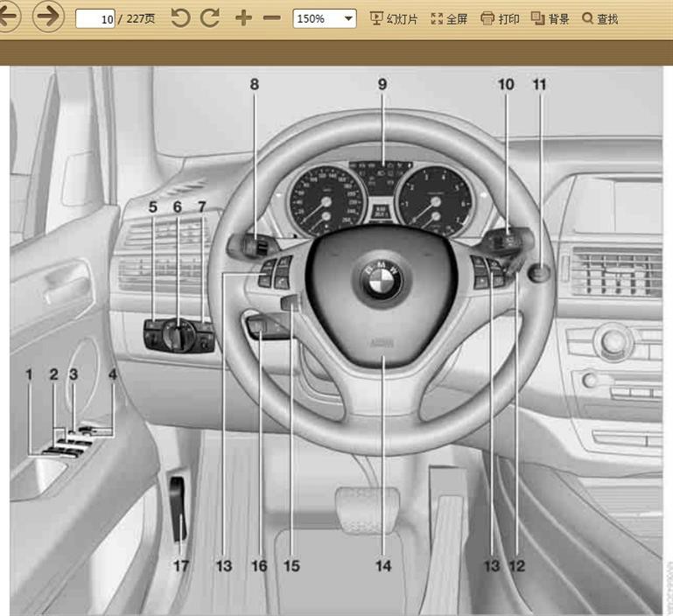Start slideshow mode (幻灯片)
The image size is (673, 616).
[394, 19]
